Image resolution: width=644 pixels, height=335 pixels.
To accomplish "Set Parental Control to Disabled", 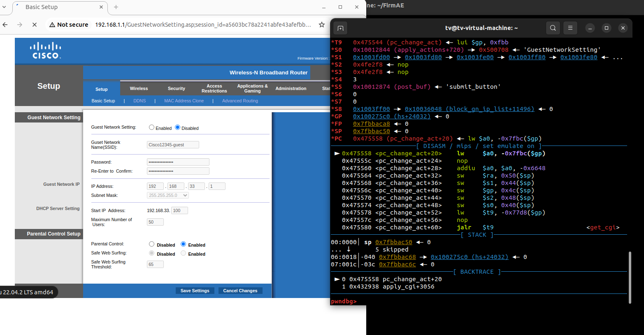I will click(x=151, y=244).
